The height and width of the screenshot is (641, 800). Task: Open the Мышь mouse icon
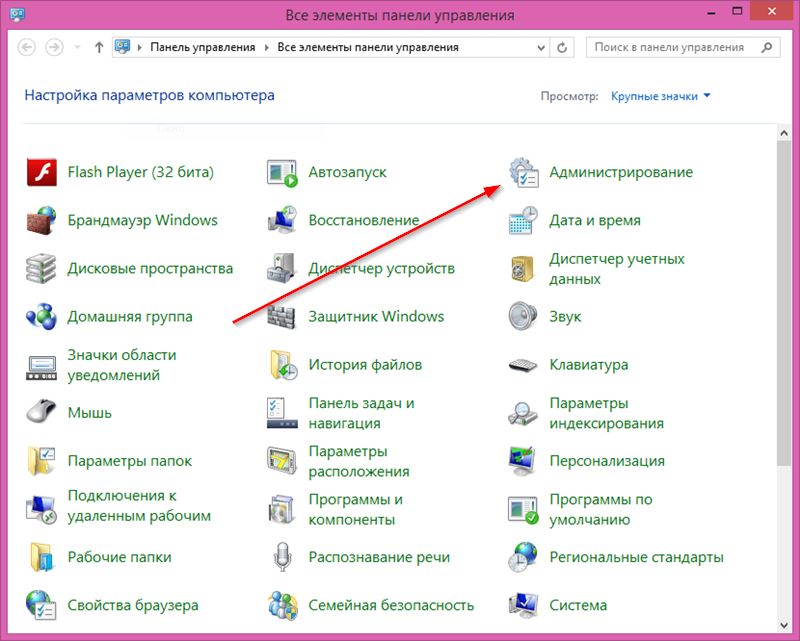click(41, 411)
